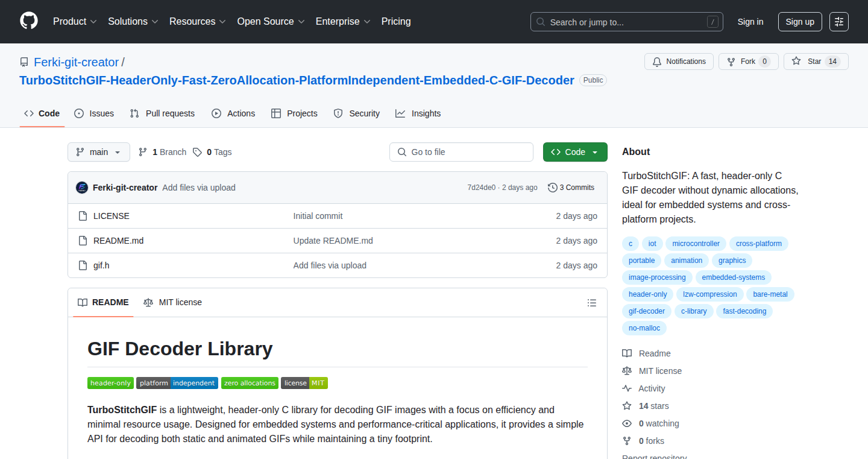
Task: Click the star icon to star repository
Action: 796,62
